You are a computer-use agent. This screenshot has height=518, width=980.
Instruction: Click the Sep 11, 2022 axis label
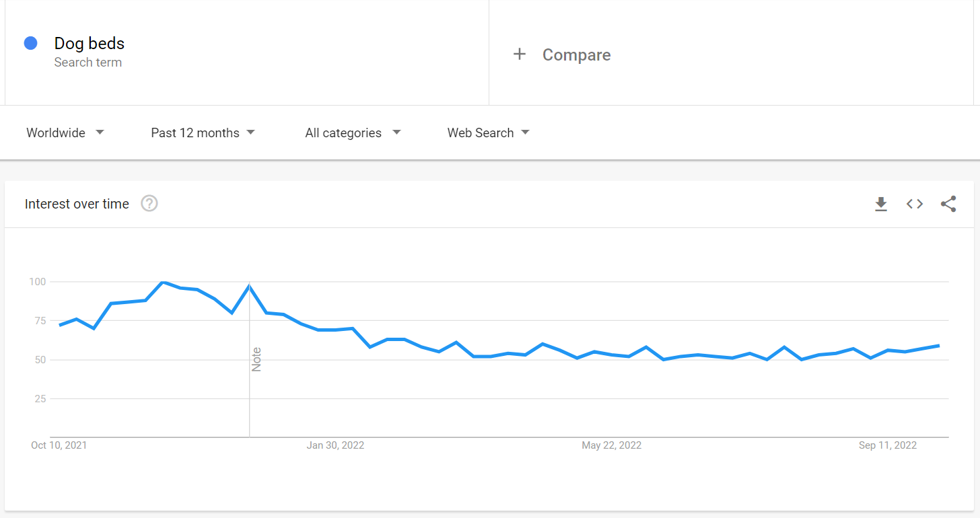point(887,445)
